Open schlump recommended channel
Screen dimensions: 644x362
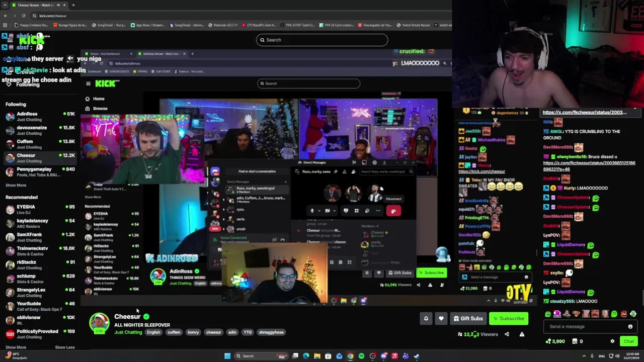click(40, 279)
